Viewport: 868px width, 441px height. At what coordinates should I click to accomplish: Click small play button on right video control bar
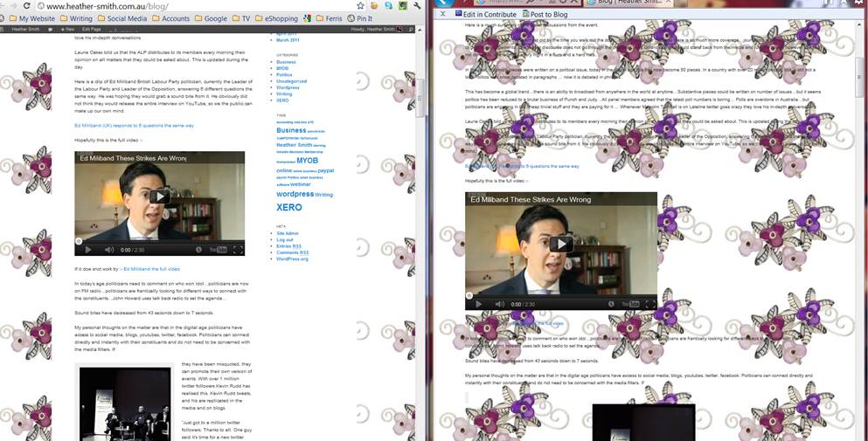coord(478,304)
